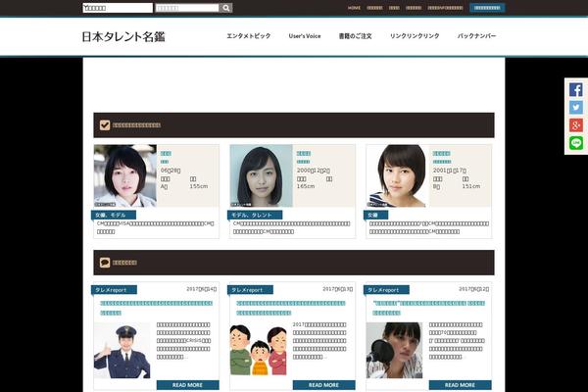The image size is (588, 392).
Task: Open the User's Voice menu
Action: (x=305, y=36)
